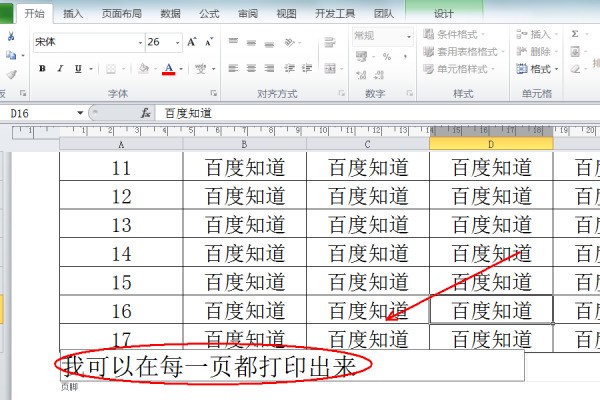Screen dimensions: 600x400
Task: Click the AutoSum sigma icon
Action: coord(575,34)
